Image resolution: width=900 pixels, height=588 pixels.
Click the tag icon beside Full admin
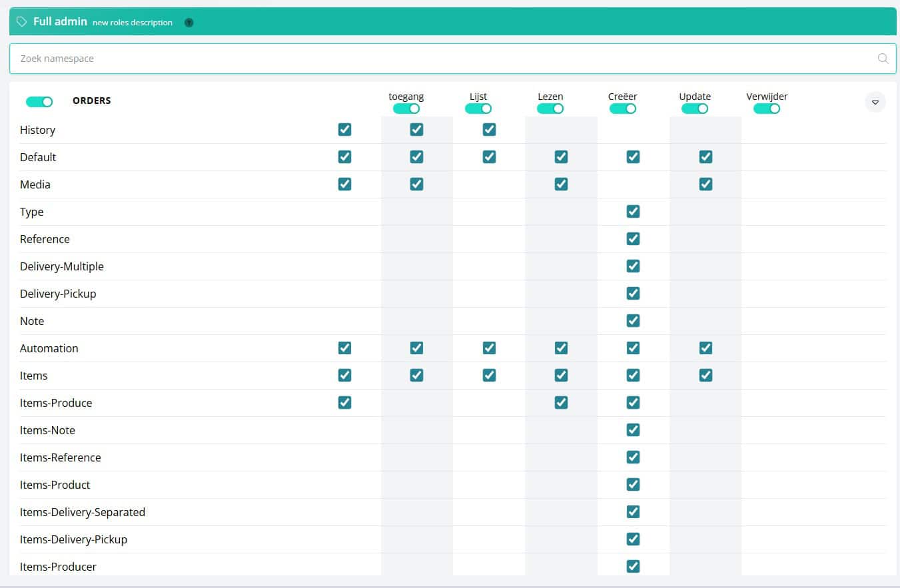[x=22, y=21]
